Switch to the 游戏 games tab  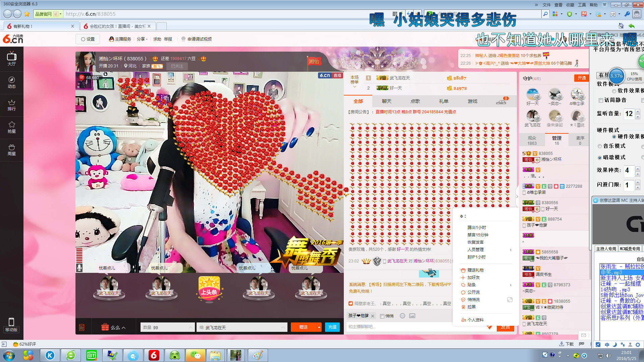(473, 101)
